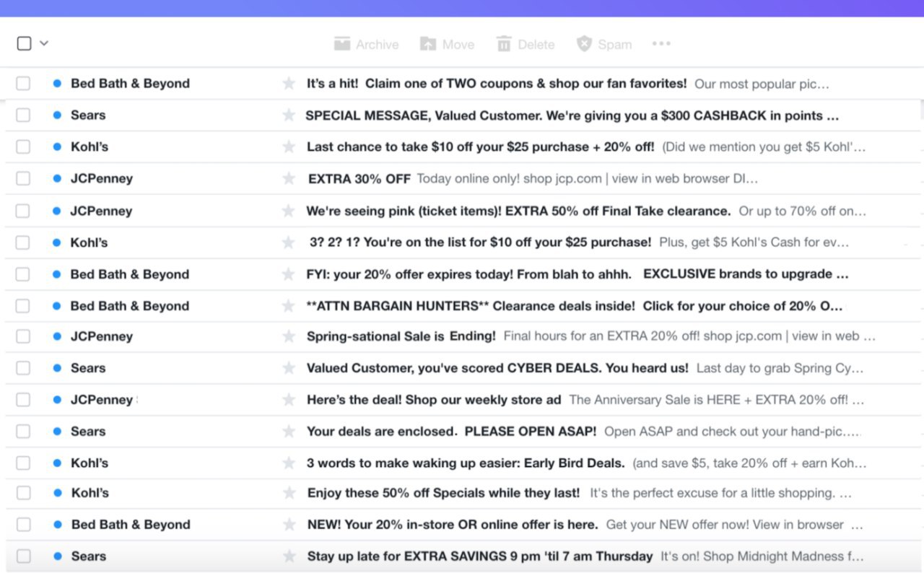
Task: Archive the selected emails
Action: 366,44
